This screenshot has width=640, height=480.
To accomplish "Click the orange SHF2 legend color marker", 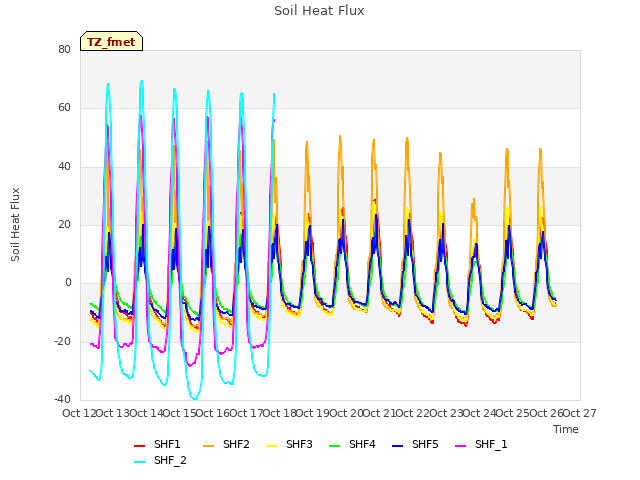I will click(209, 446).
